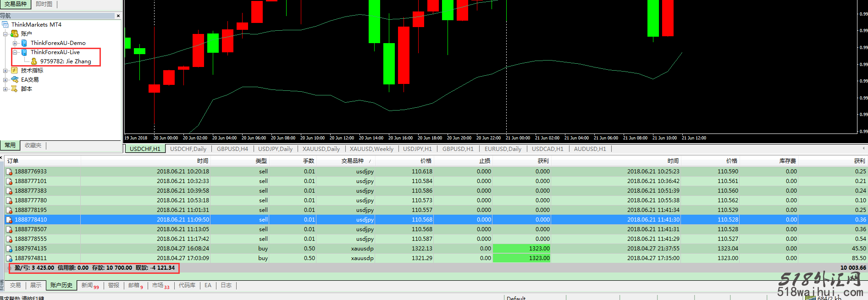Click the 账户 accounts folder icon

pos(14,33)
